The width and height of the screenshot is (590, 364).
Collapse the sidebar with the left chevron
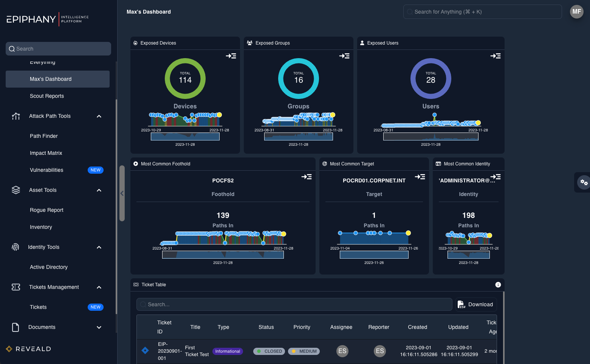pos(122,193)
